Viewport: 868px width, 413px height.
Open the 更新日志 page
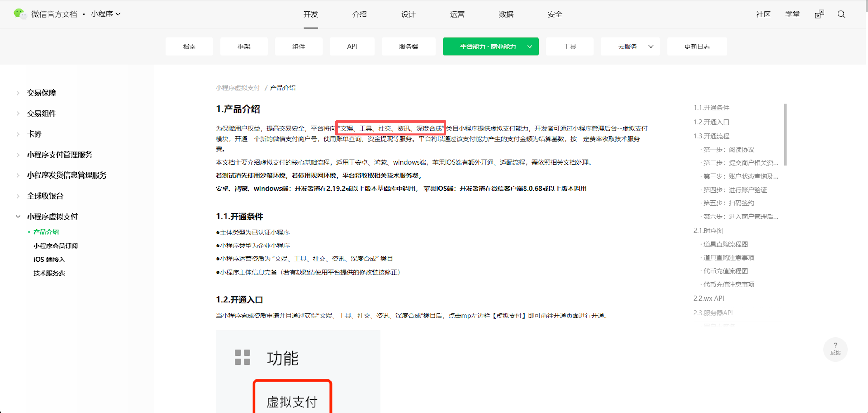pyautogui.click(x=697, y=46)
